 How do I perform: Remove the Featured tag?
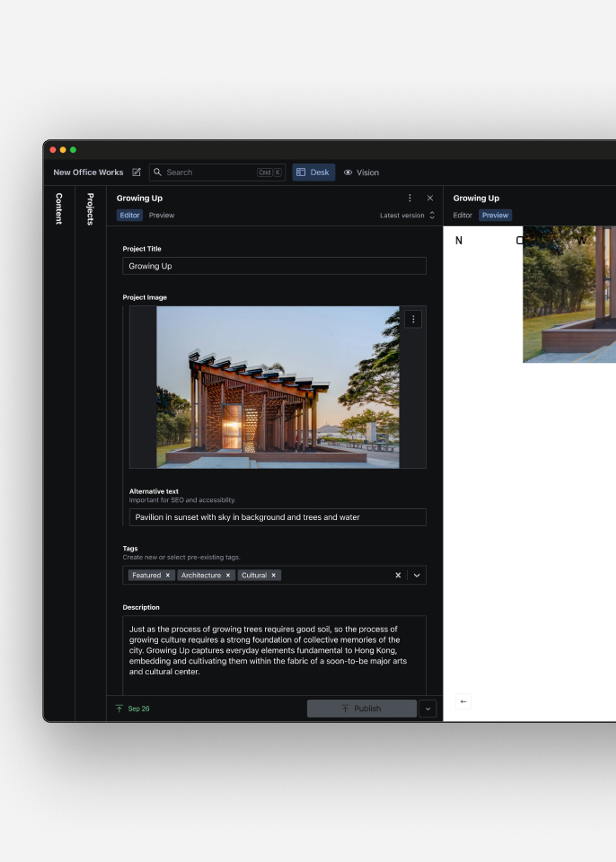(168, 575)
